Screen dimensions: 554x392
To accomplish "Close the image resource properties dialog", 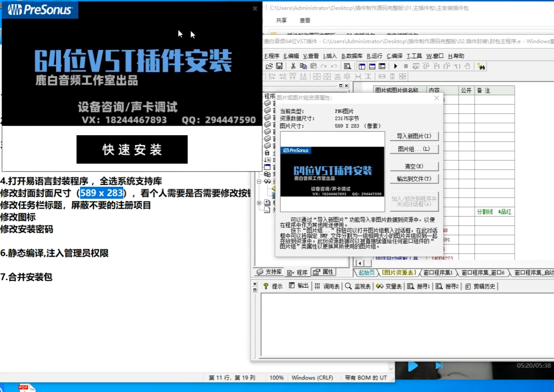I will [437, 98].
